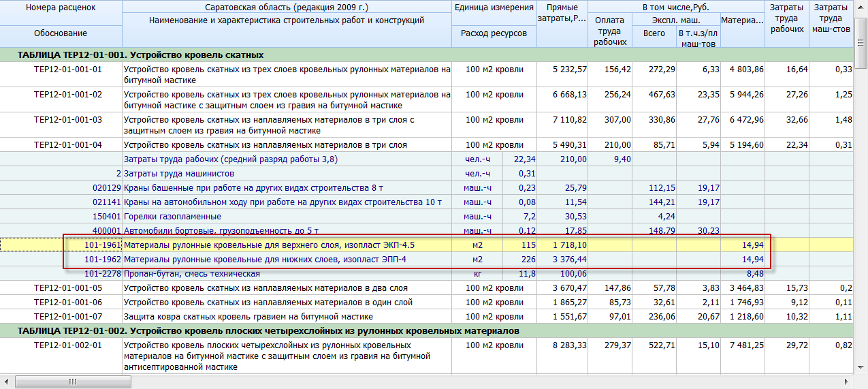Click the vertical scrollbar up arrow
The height and width of the screenshot is (389, 868).
861,5
